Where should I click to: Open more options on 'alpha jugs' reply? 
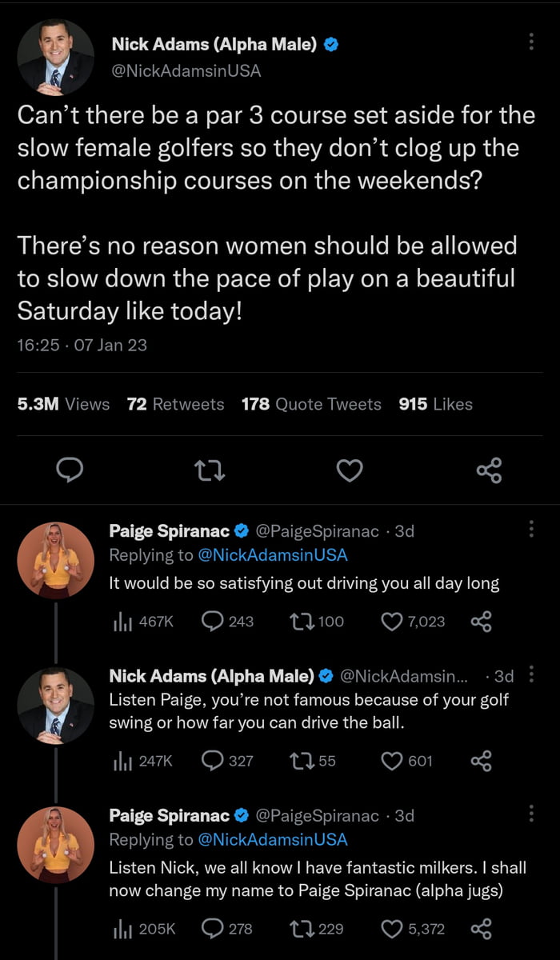pos(532,814)
